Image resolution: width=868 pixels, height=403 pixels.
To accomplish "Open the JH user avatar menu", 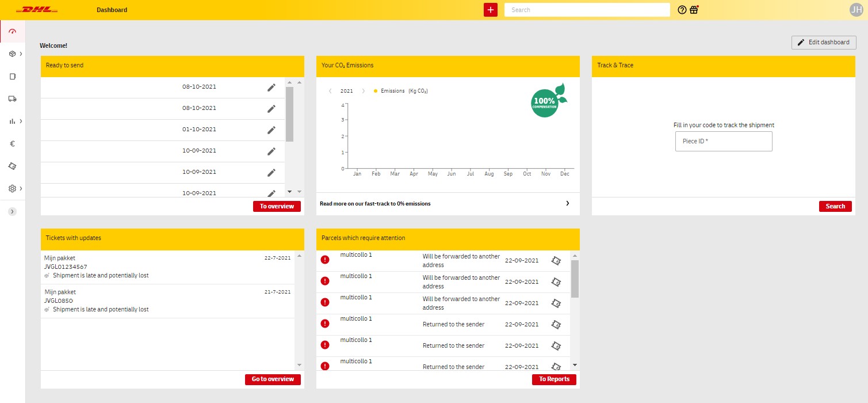I will pyautogui.click(x=855, y=10).
